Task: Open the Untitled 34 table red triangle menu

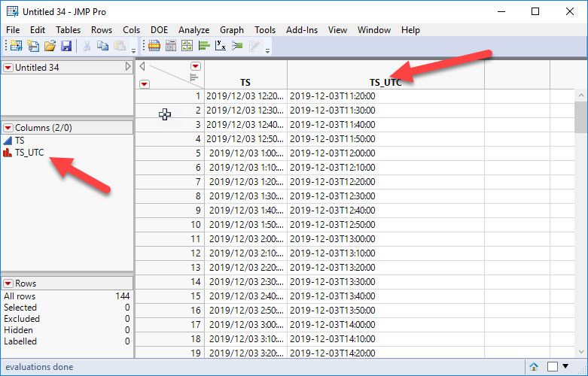Action: [x=8, y=68]
